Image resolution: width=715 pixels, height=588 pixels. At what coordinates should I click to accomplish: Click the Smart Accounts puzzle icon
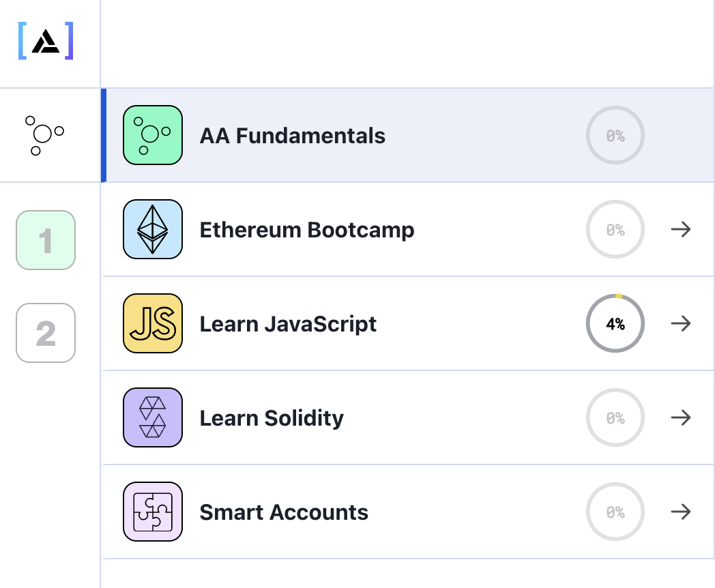coord(153,512)
